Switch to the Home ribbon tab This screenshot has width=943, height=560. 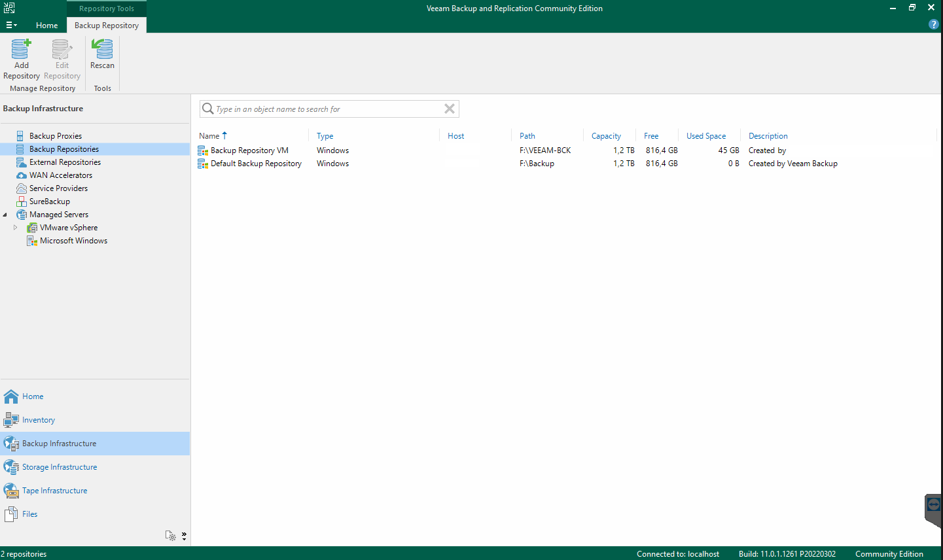pyautogui.click(x=46, y=25)
